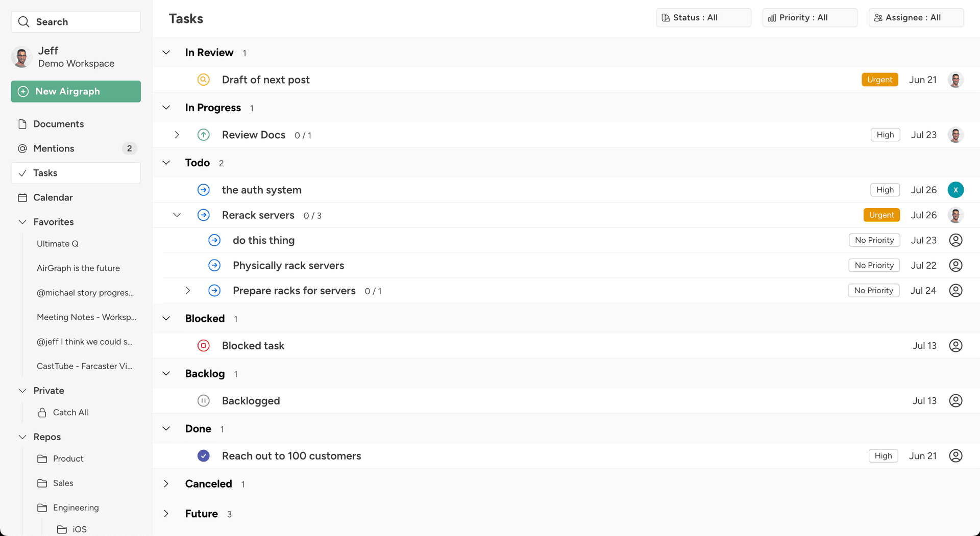
Task: Go to Mentions in the sidebar
Action: click(54, 148)
